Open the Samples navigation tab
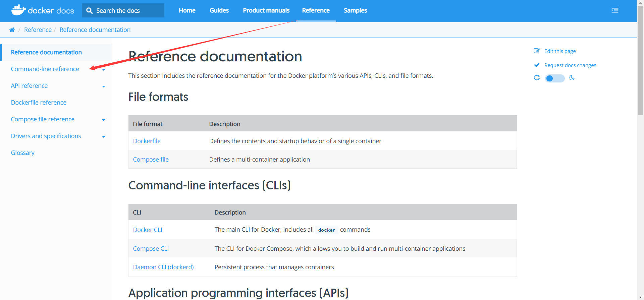Screen dimensions: 644x300 (355, 10)
